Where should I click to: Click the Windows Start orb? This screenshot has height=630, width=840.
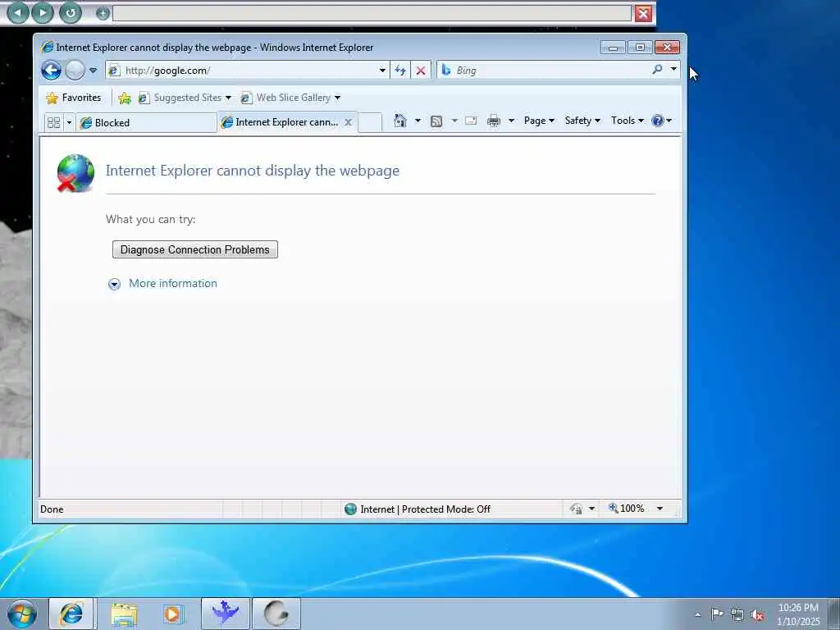coord(22,614)
